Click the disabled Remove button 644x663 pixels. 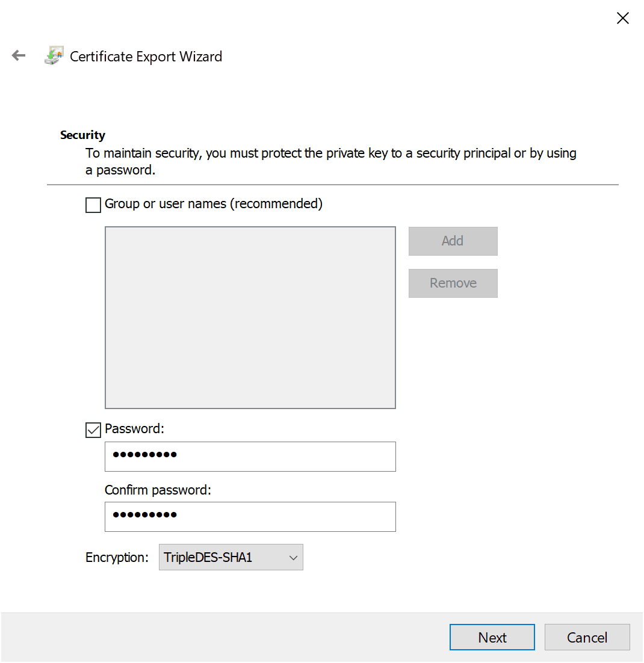click(453, 283)
